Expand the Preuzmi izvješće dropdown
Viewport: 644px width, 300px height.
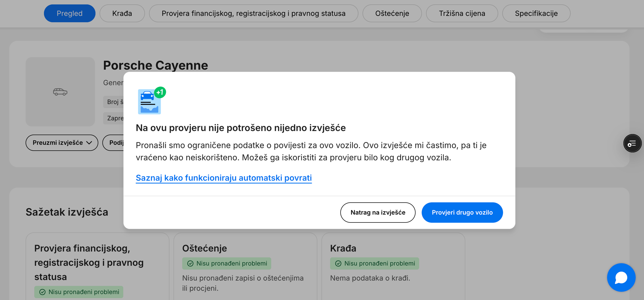coord(62,143)
